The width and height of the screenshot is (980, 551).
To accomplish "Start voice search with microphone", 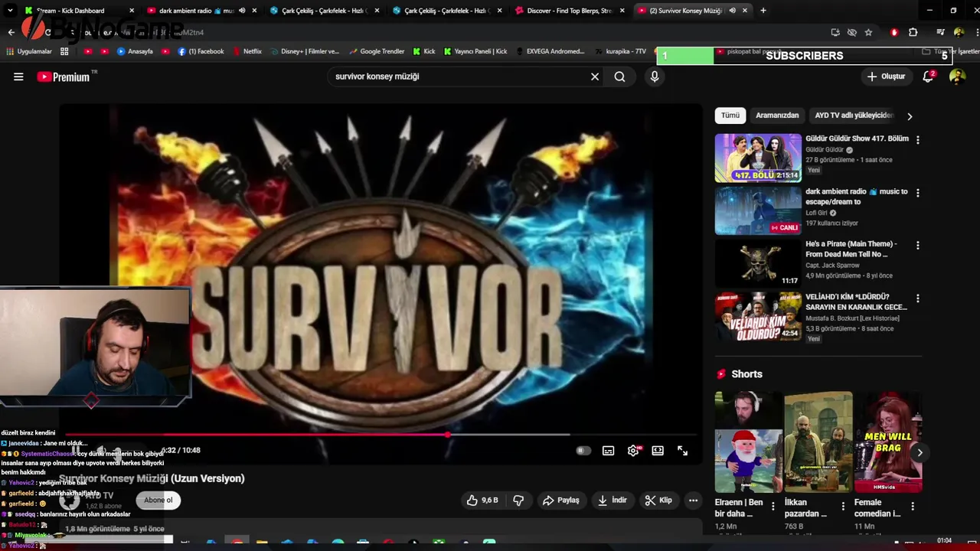I will [x=655, y=77].
